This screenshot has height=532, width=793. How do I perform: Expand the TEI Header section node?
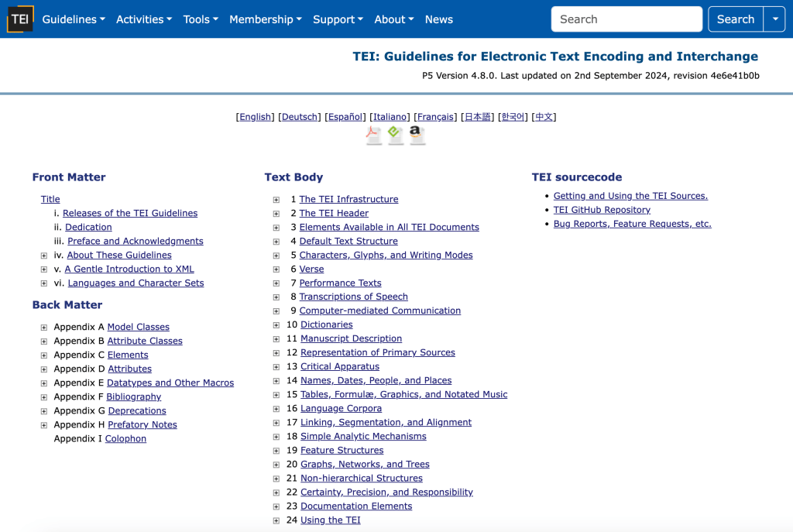click(276, 214)
